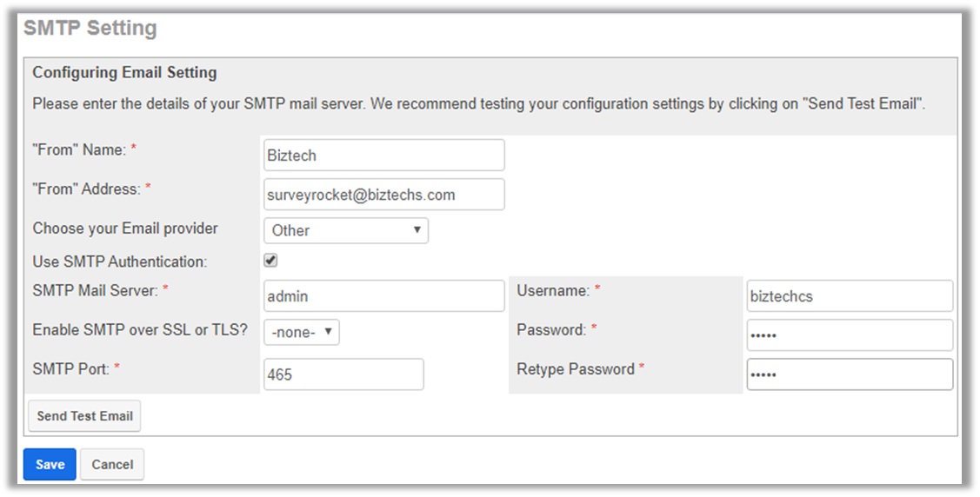Expand the SSL or TLS dropdown
Image resolution: width=980 pixels, height=497 pixels.
point(301,332)
